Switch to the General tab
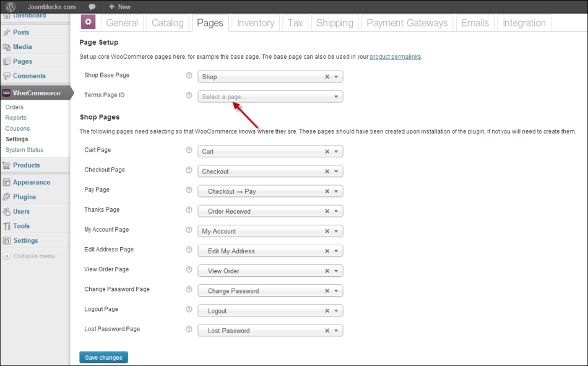This screenshot has width=588, height=366. 122,23
